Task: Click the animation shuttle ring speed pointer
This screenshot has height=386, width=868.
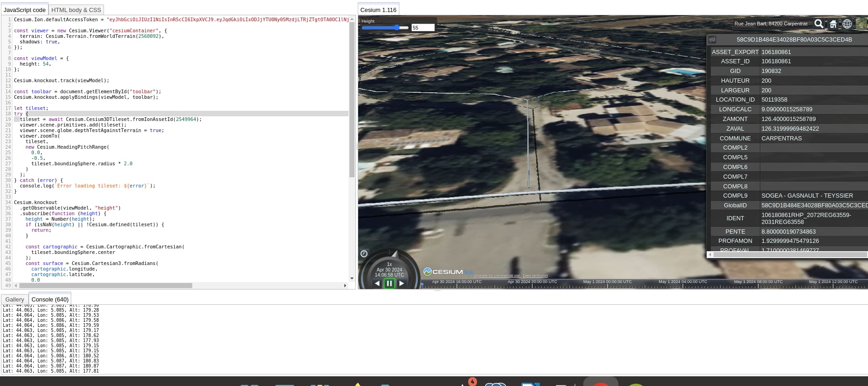Action: pos(394,254)
